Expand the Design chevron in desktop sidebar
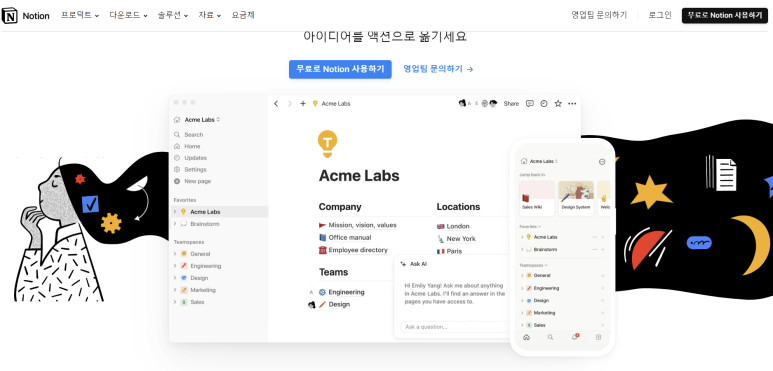The width and height of the screenshot is (773, 371). click(175, 278)
